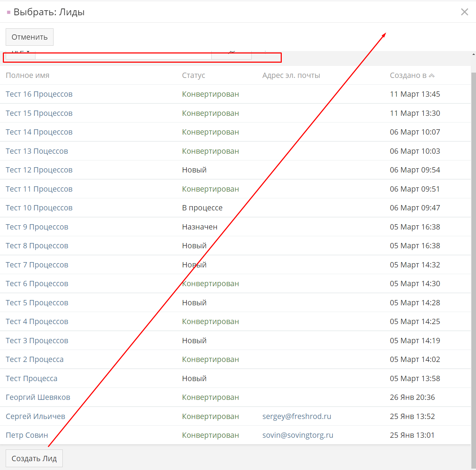The image size is (476, 470).
Task: Choose lead Петр Совин
Action: [x=27, y=435]
